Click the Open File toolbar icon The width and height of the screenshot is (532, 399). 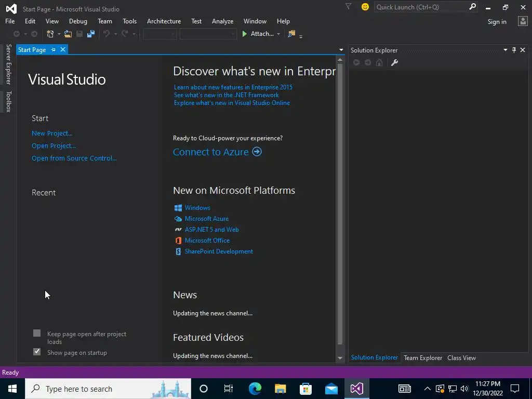pyautogui.click(x=68, y=34)
